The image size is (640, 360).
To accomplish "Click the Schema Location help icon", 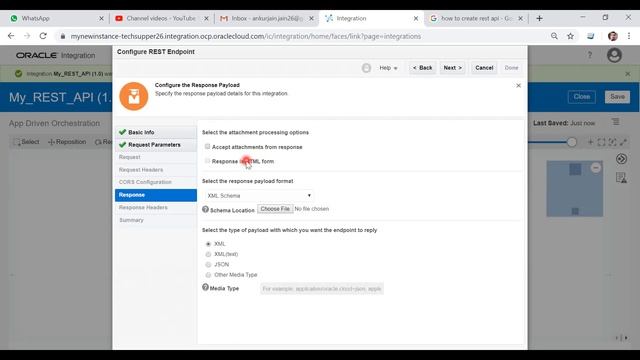I will 205,209.
